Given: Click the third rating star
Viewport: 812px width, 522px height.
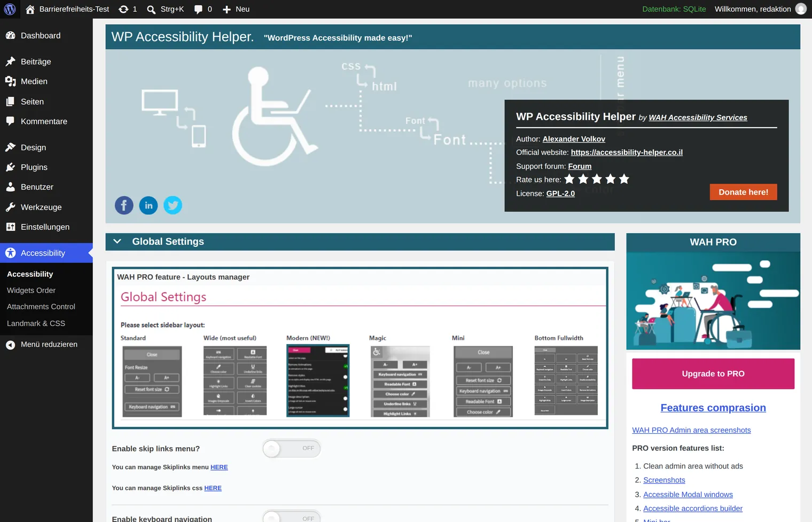Looking at the screenshot, I should click(597, 179).
